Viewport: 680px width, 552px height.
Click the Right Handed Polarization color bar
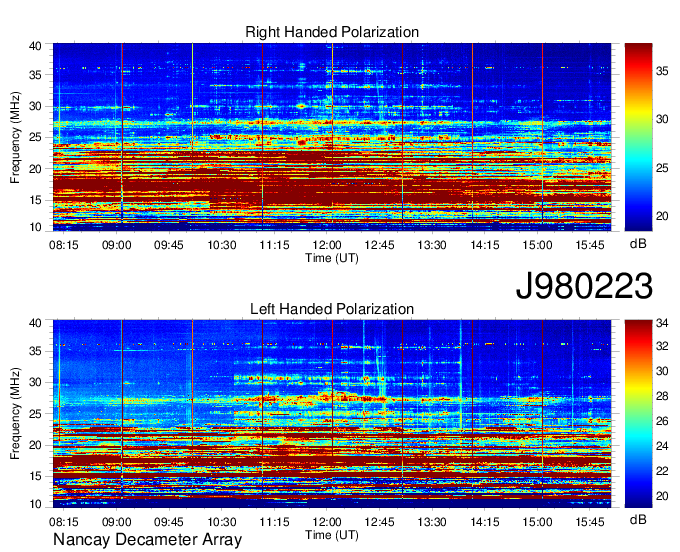click(x=638, y=137)
